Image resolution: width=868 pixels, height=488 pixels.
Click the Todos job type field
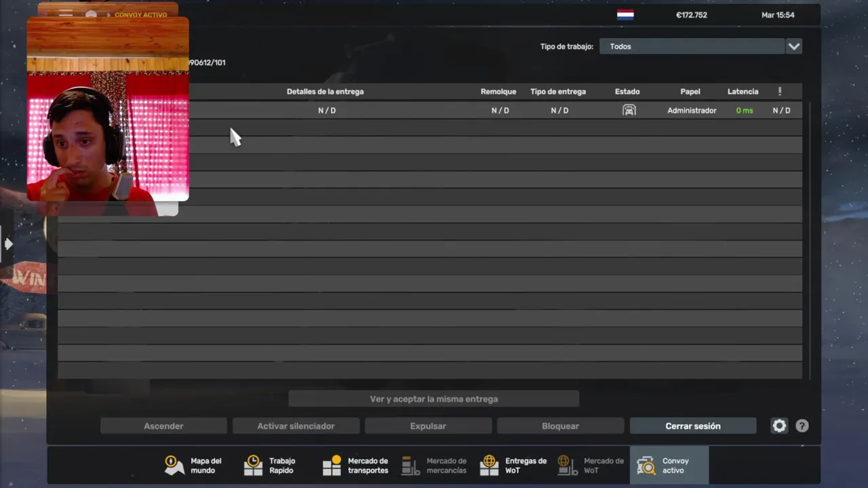(692, 46)
